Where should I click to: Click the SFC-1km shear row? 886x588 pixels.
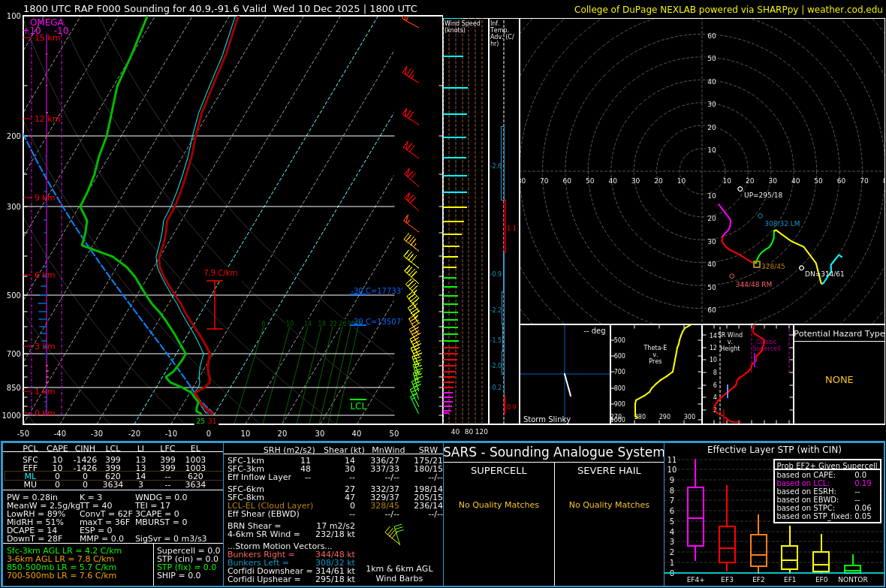point(335,461)
